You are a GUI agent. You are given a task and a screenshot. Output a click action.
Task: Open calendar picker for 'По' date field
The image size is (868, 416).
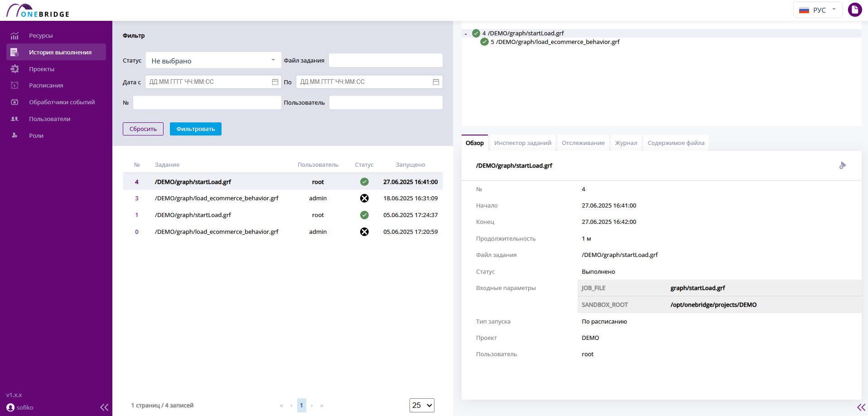[x=436, y=82]
